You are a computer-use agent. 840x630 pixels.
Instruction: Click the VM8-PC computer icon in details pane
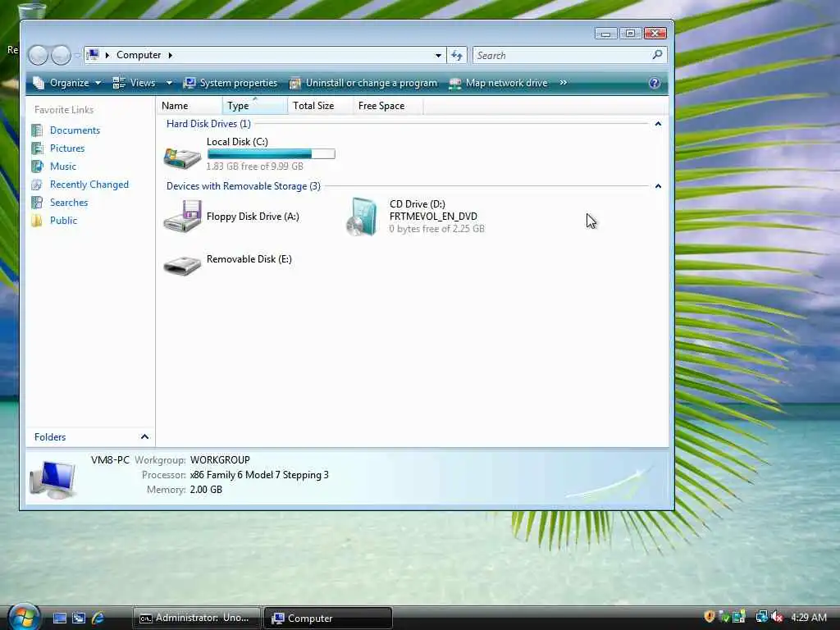pyautogui.click(x=52, y=479)
